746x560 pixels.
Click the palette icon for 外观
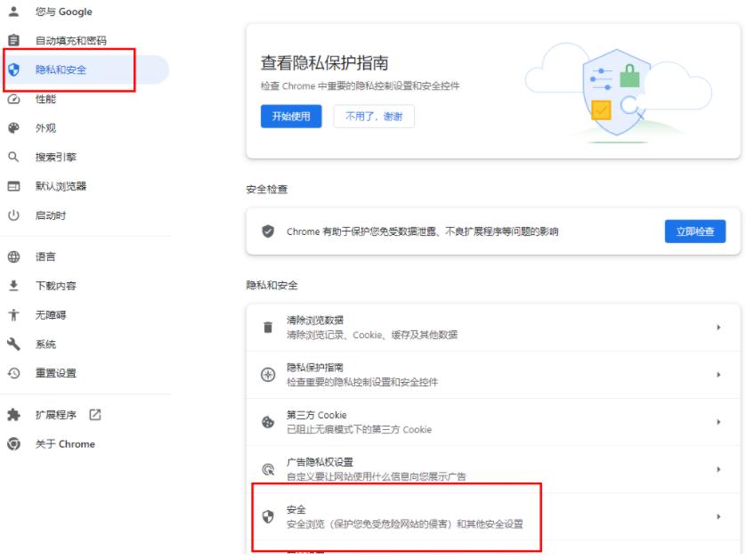click(x=13, y=128)
